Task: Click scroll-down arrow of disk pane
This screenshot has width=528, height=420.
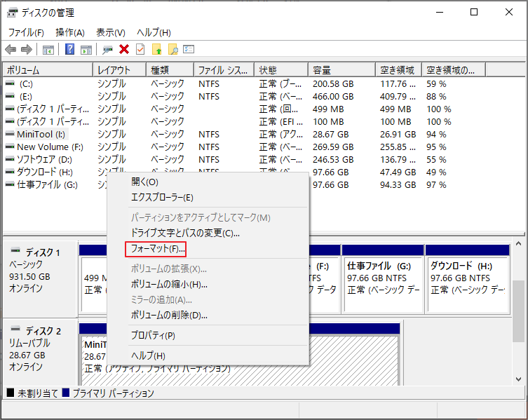Action: click(x=519, y=379)
